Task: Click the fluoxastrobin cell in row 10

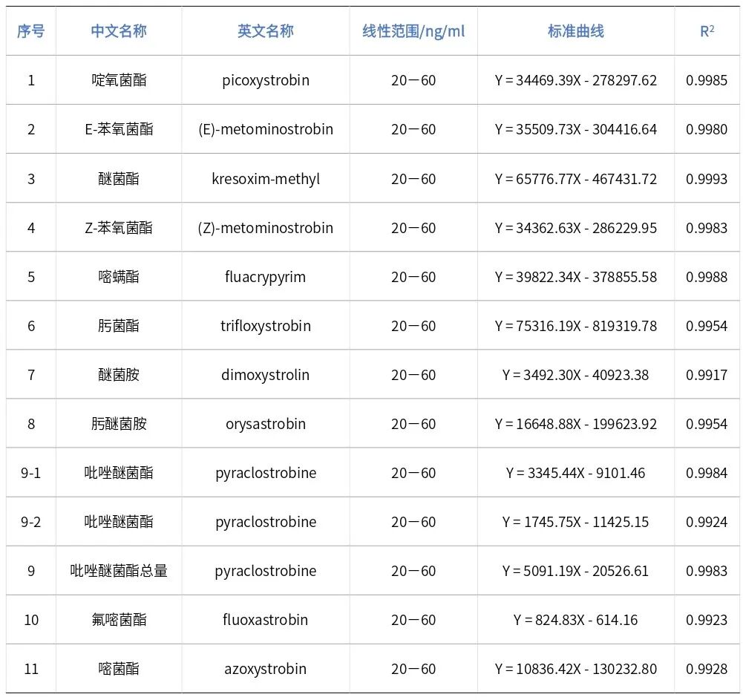Action: click(265, 619)
